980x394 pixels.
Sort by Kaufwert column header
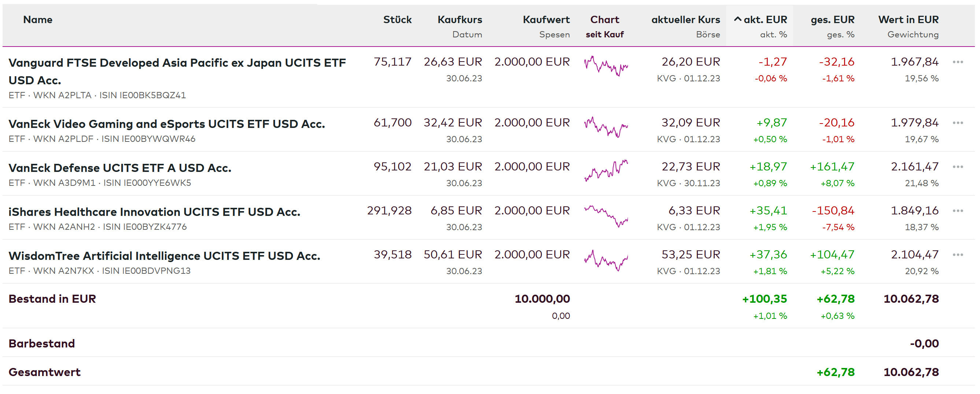coord(546,20)
